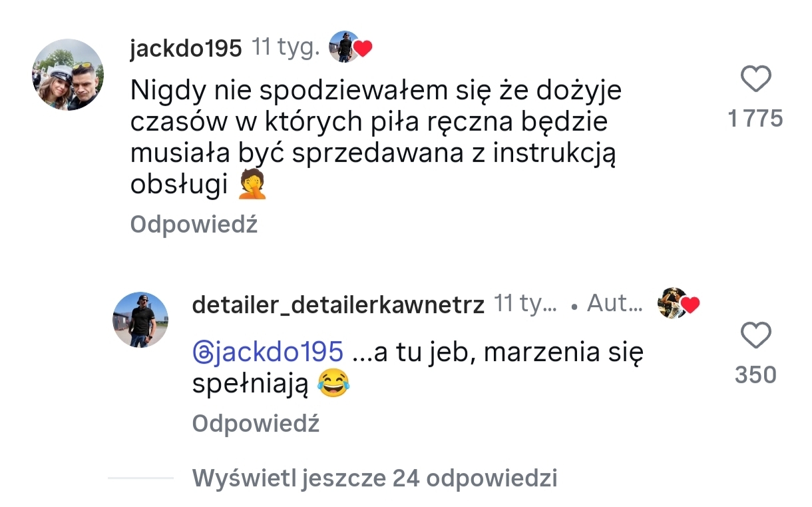This screenshot has width=812, height=507.
Task: Tap the blue @jackdo195 mention
Action: pyautogui.click(x=268, y=351)
